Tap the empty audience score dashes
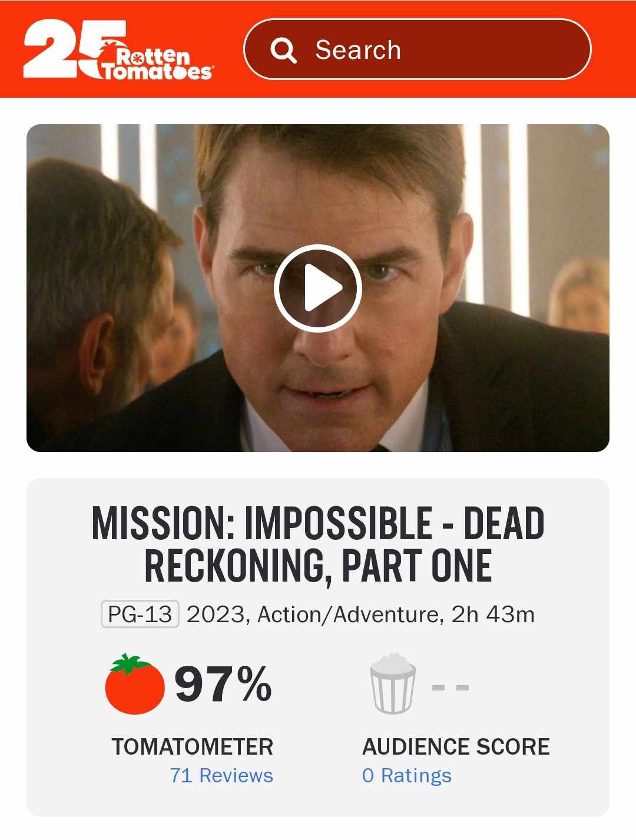 pos(450,688)
